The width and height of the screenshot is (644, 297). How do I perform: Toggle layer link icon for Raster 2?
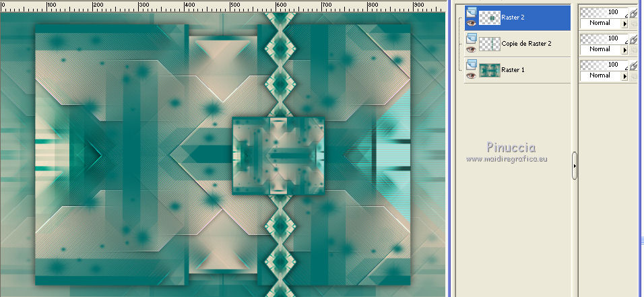coord(633,14)
